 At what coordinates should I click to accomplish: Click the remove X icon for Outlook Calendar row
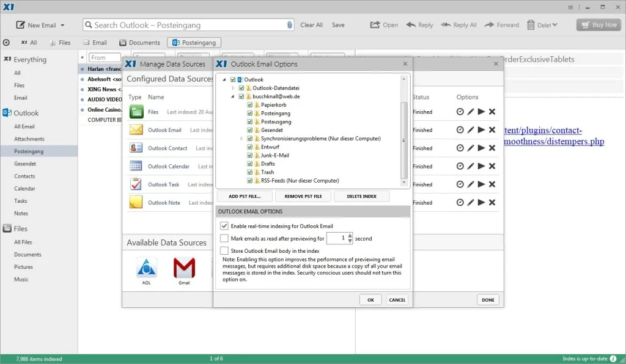coord(492,166)
